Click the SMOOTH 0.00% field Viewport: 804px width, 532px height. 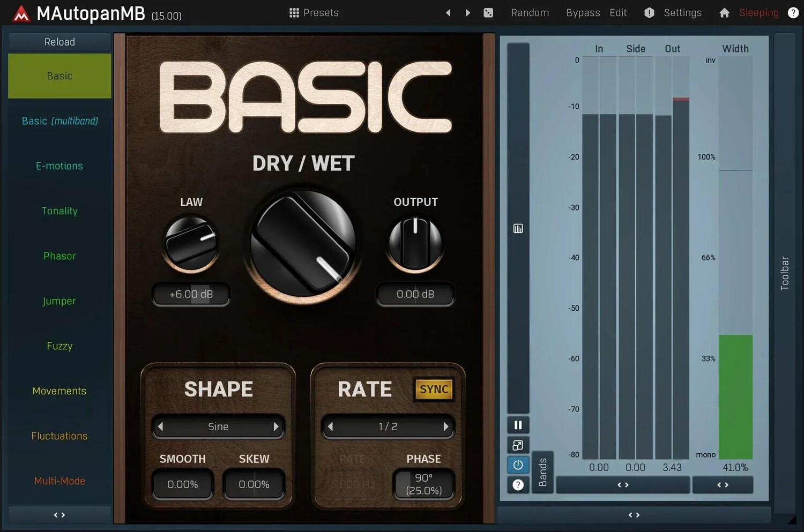click(x=183, y=484)
